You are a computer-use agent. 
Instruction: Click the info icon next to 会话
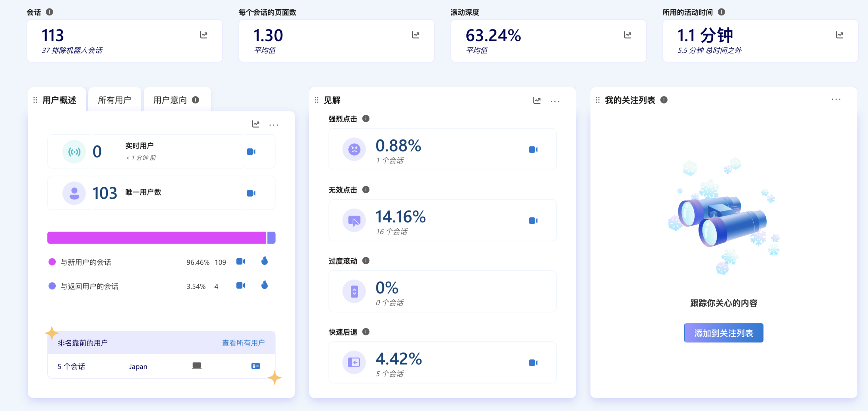(50, 11)
